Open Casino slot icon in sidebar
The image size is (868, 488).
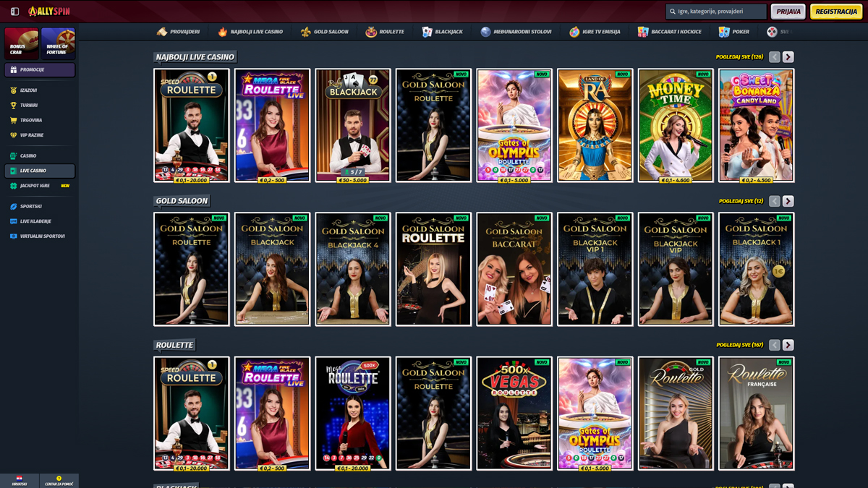coord(13,155)
